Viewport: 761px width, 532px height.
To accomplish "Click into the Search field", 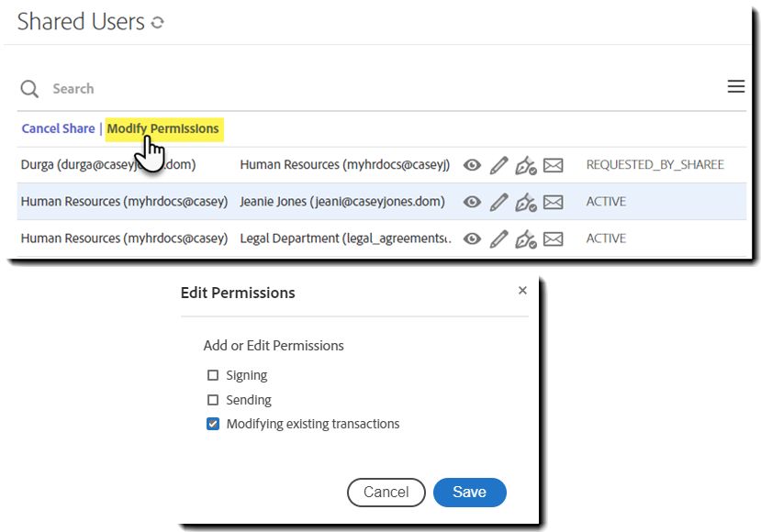I will point(275,89).
